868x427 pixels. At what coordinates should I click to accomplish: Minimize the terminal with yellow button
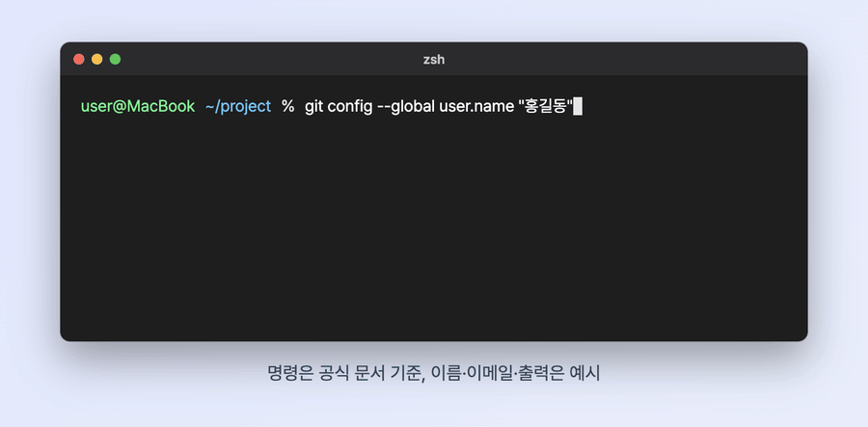coord(96,59)
